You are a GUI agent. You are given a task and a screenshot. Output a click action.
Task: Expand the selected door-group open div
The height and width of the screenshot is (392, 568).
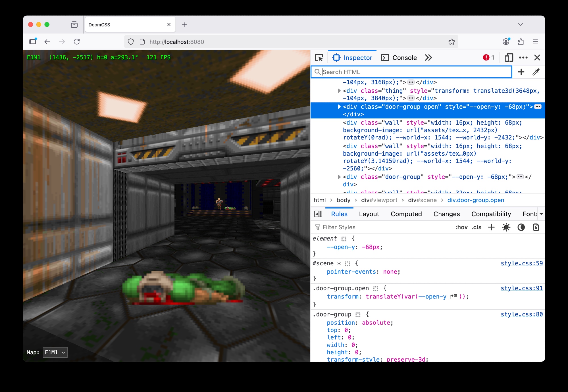pos(339,107)
